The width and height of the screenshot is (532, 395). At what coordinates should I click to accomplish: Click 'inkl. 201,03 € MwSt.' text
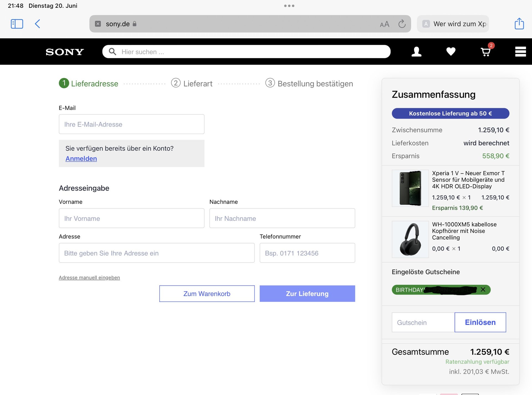(479, 372)
